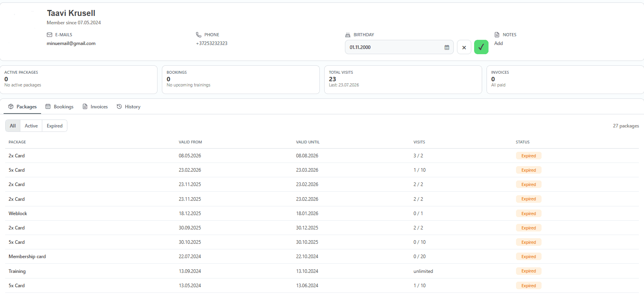644x294 pixels.
Task: Filter packages by Expired
Action: [55, 126]
